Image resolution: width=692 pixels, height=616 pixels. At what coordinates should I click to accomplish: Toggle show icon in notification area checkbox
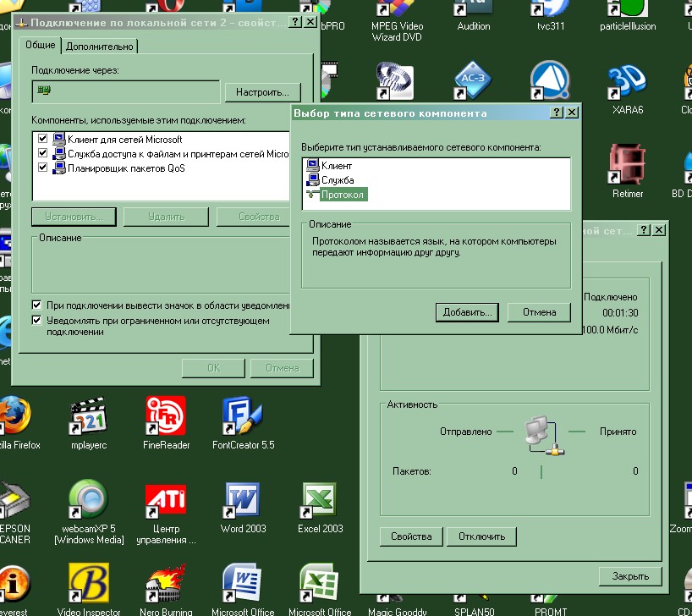tap(36, 305)
